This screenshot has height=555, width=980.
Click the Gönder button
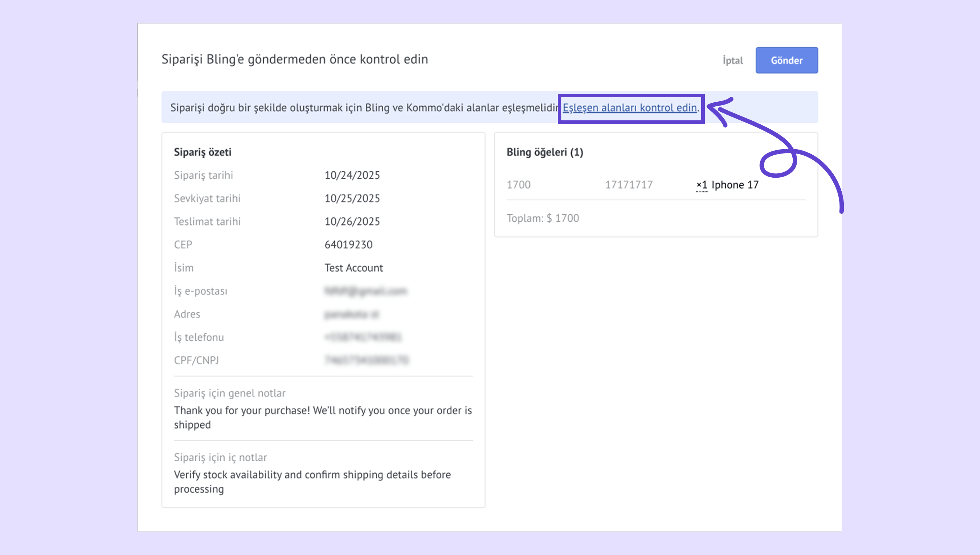pyautogui.click(x=787, y=60)
